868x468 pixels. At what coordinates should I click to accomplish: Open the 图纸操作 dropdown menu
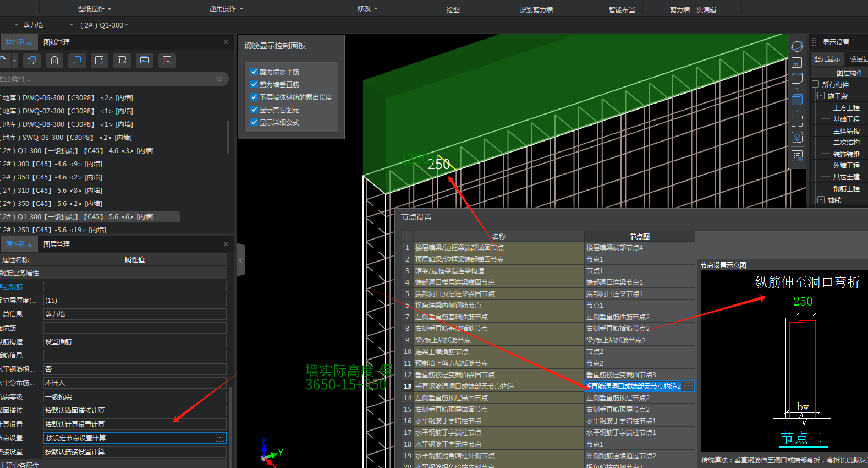(95, 9)
